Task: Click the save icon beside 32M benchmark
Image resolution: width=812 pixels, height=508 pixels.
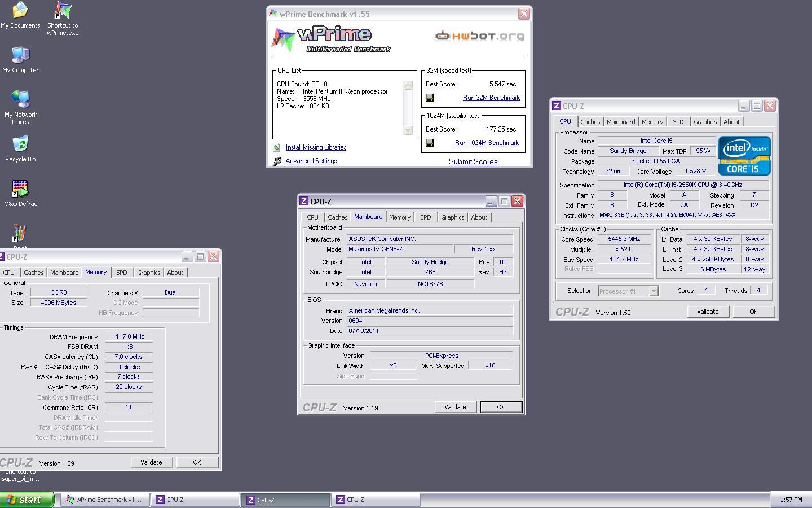Action: [x=430, y=98]
